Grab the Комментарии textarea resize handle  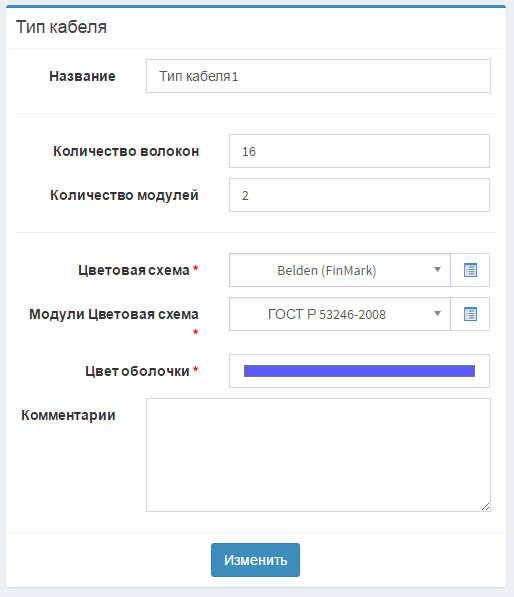pyautogui.click(x=485, y=507)
